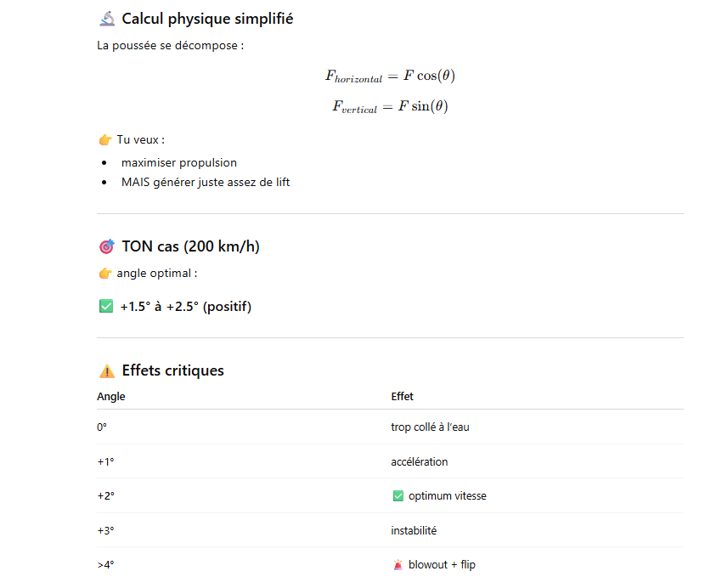Click the pointing hand before Tu veux
722x588 pixels.
click(x=105, y=139)
